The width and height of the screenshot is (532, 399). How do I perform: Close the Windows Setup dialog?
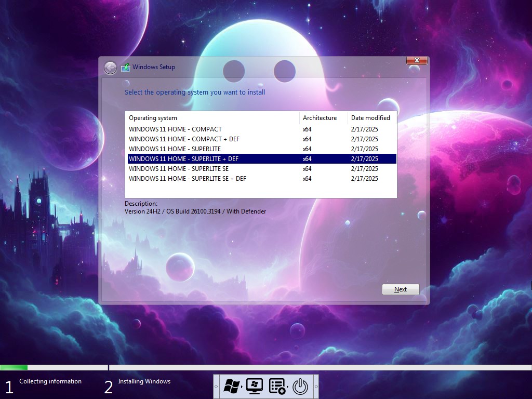point(417,61)
